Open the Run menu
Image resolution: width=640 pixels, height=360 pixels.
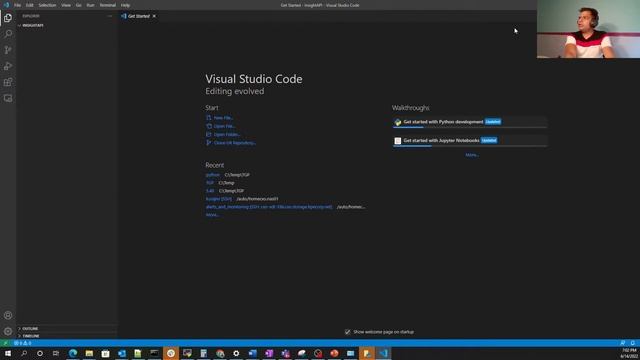pyautogui.click(x=91, y=5)
